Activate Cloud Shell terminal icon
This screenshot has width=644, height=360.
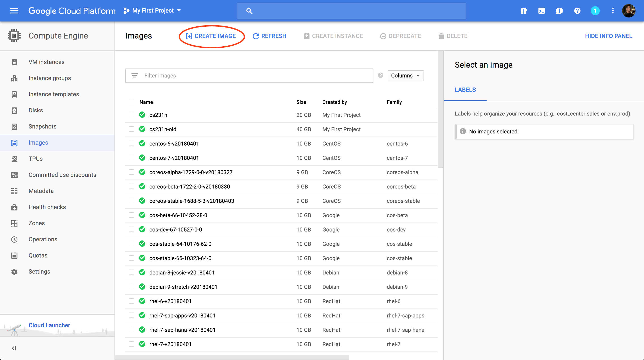tap(542, 11)
